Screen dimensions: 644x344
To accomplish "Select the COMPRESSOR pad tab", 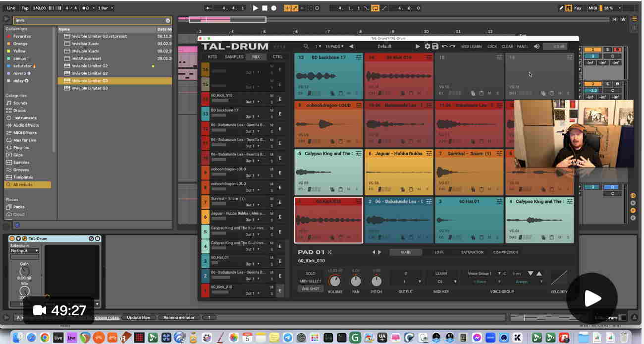I will [x=505, y=252].
